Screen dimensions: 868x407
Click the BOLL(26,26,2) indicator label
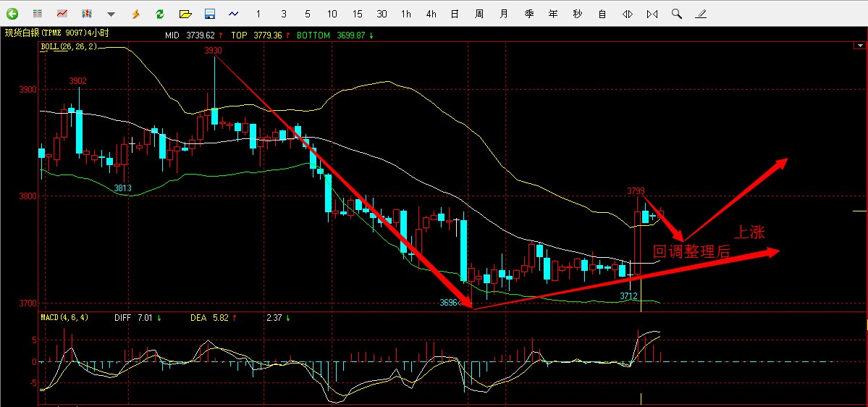[69, 47]
